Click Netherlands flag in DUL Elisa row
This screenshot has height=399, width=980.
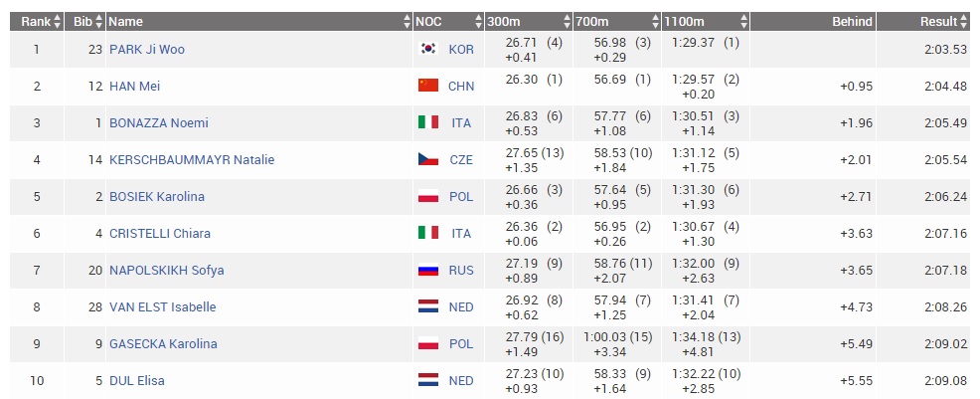428,380
